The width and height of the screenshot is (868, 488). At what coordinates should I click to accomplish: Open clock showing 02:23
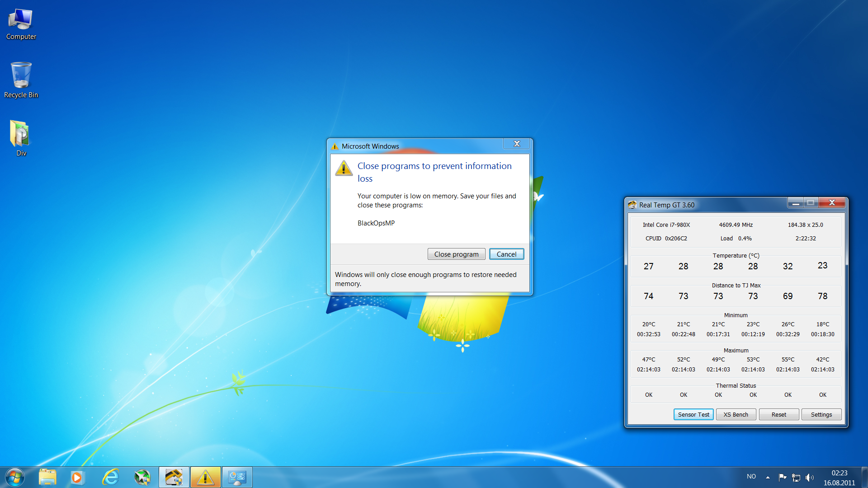point(840,473)
